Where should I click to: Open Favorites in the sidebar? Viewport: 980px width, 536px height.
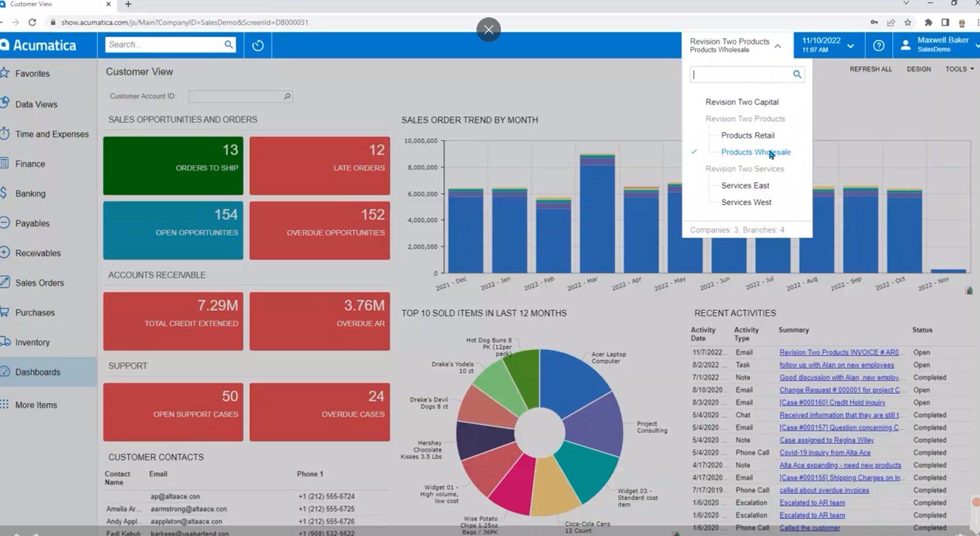[32, 74]
